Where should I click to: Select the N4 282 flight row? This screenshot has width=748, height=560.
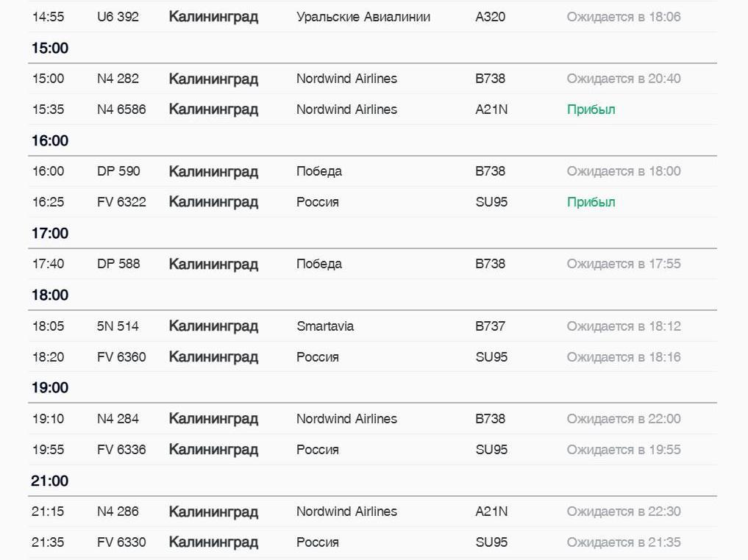tap(372, 79)
